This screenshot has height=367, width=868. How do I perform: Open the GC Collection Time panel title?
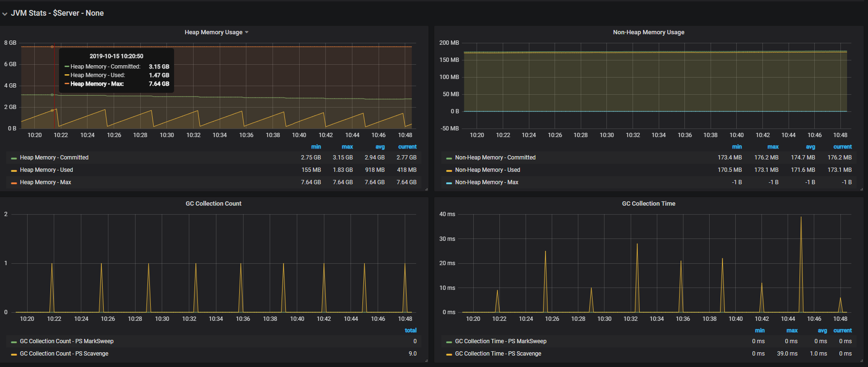point(648,204)
